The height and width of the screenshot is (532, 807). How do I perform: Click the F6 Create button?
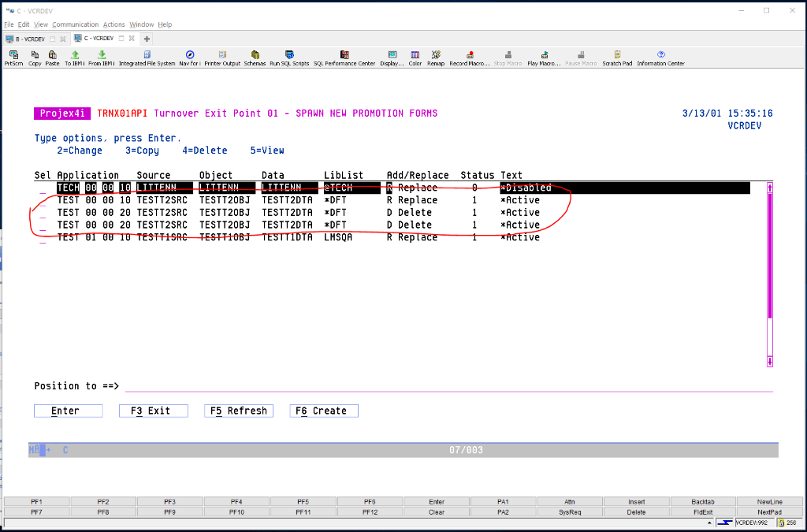click(324, 411)
